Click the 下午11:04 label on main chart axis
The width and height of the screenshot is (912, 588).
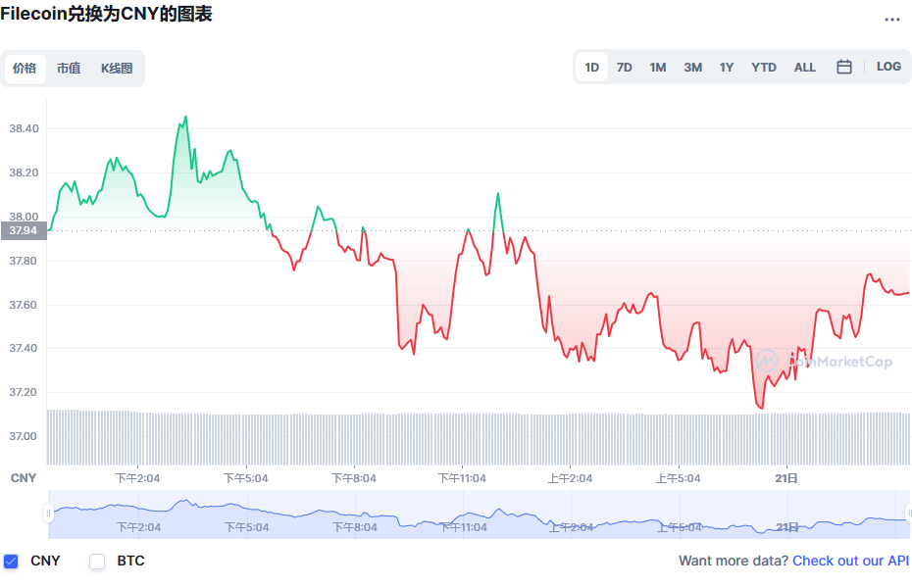462,478
